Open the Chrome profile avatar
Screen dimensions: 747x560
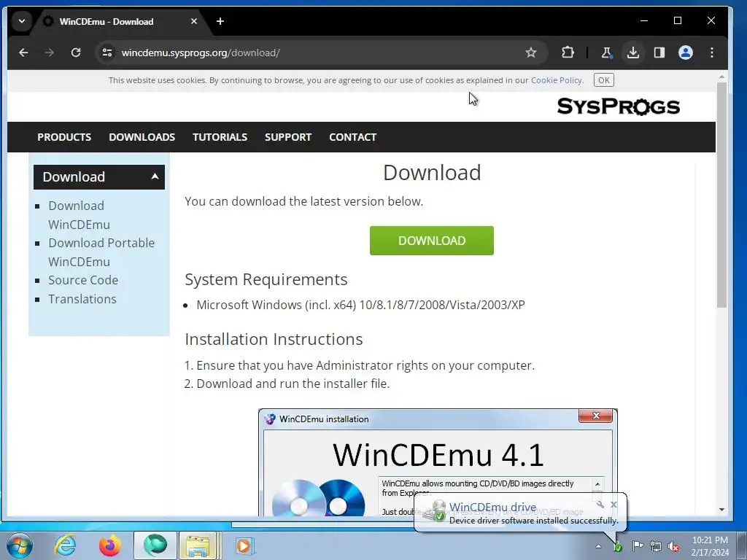point(686,52)
